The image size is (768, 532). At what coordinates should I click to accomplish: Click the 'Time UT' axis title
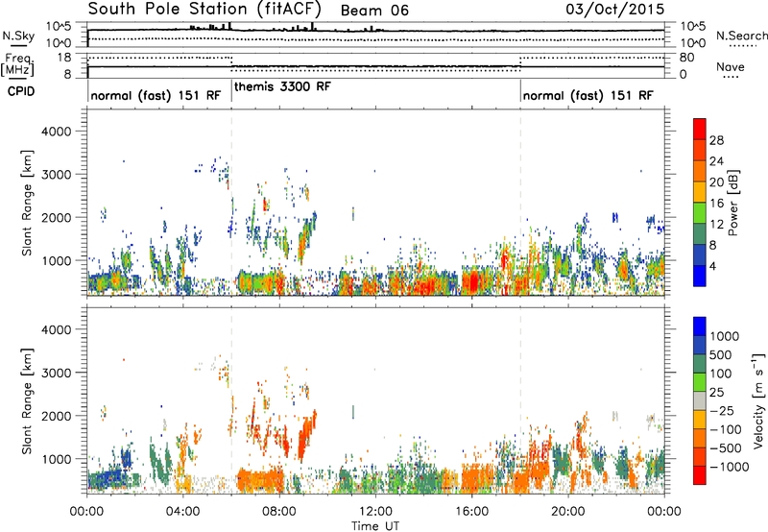(375, 526)
